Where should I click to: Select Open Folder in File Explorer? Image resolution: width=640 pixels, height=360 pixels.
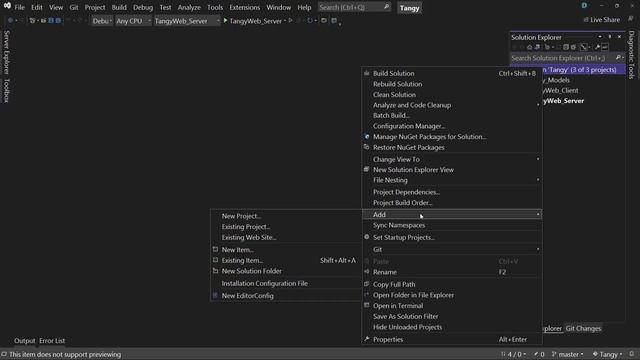pyautogui.click(x=452, y=295)
